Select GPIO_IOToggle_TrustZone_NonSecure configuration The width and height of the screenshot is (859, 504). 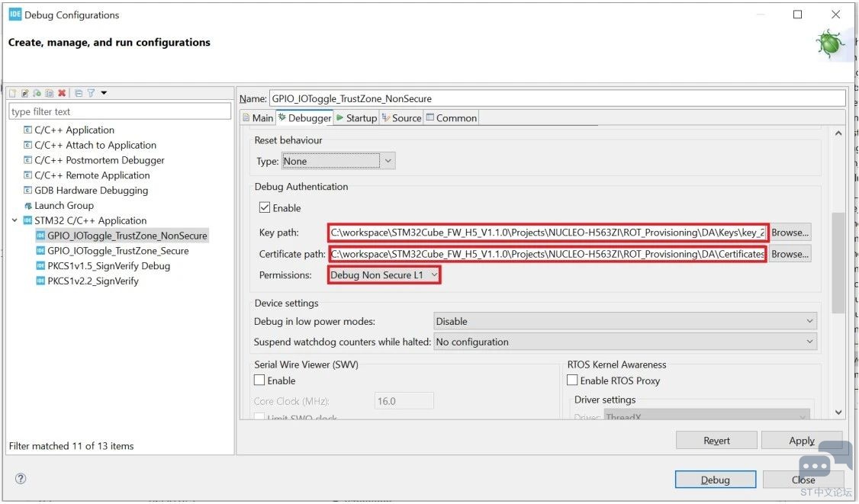(127, 236)
